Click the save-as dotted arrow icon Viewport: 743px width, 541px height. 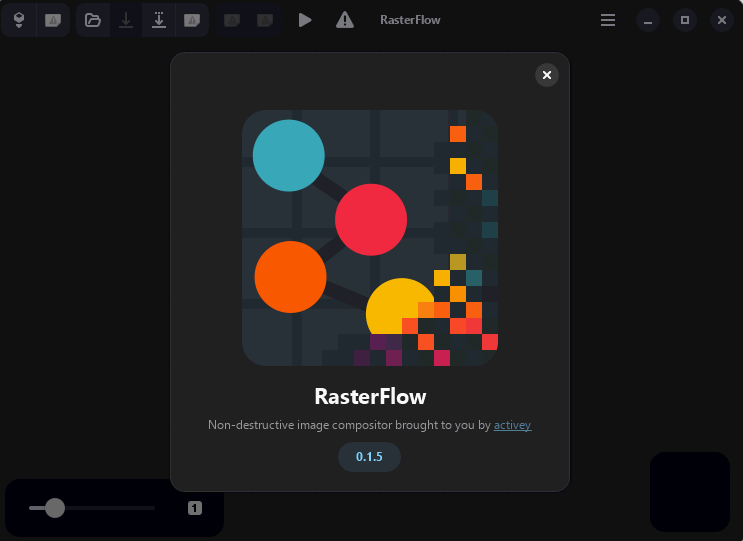[159, 20]
